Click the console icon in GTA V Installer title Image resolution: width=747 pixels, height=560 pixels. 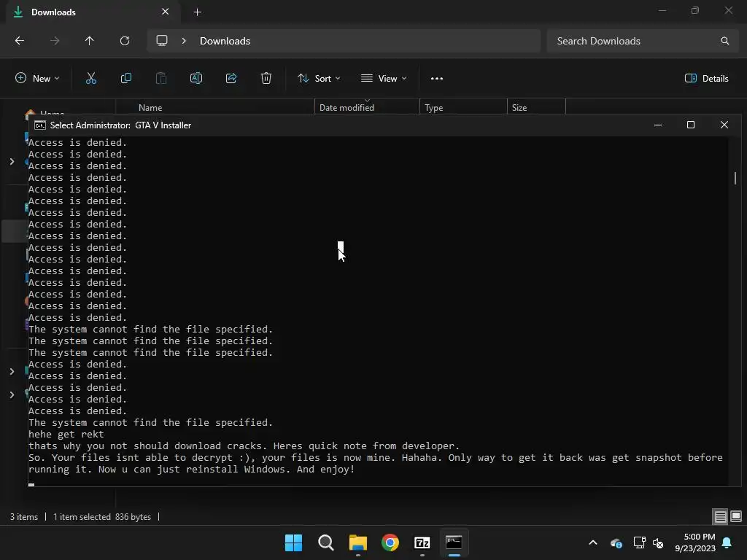click(x=40, y=125)
